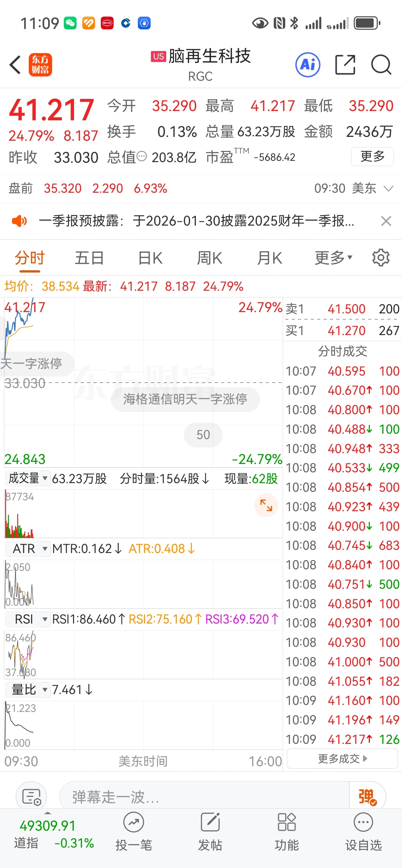Open the 更多 chart period dropdown
Viewport: 402px width, 868px height.
(x=333, y=258)
